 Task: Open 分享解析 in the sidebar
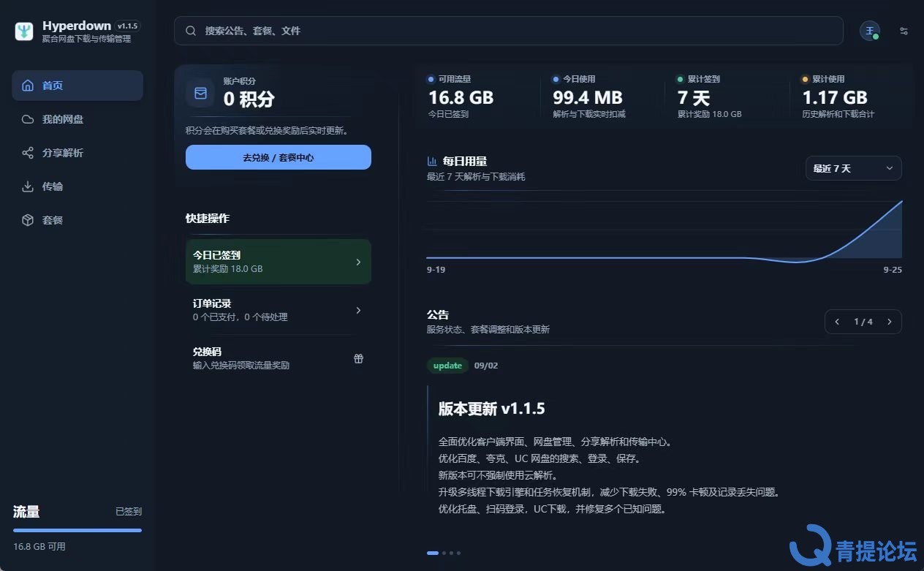click(77, 153)
